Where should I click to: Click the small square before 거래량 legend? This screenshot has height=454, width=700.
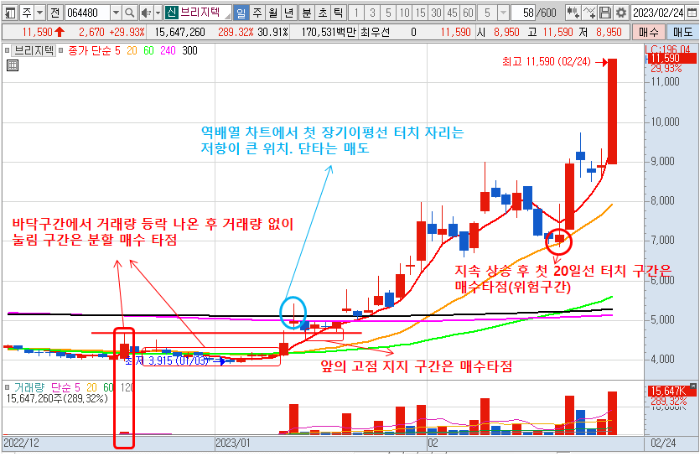(x=7, y=387)
